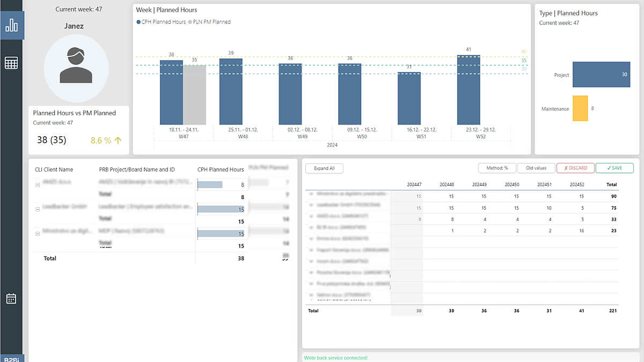This screenshot has height=362, width=644.
Task: Save planned hours with the SAVE button
Action: 614,168
